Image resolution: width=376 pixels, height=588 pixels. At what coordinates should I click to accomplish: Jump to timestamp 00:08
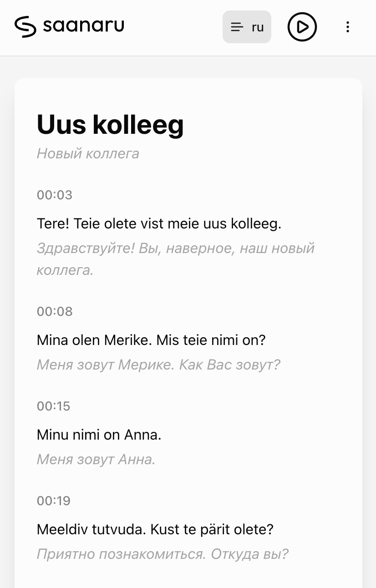coord(55,312)
